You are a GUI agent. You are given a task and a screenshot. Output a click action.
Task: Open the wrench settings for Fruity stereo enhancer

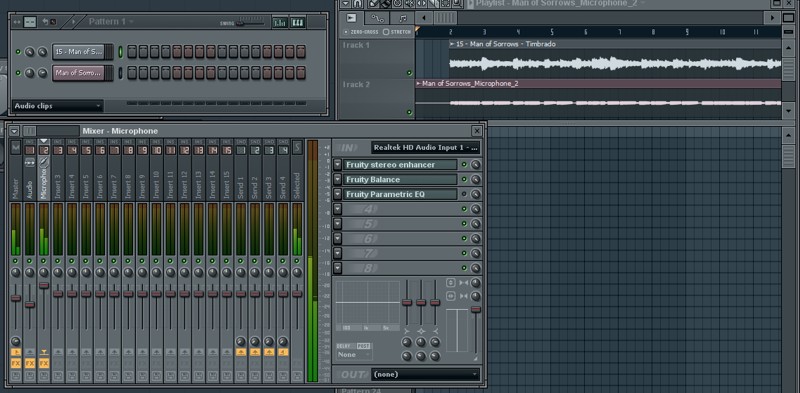pyautogui.click(x=476, y=165)
